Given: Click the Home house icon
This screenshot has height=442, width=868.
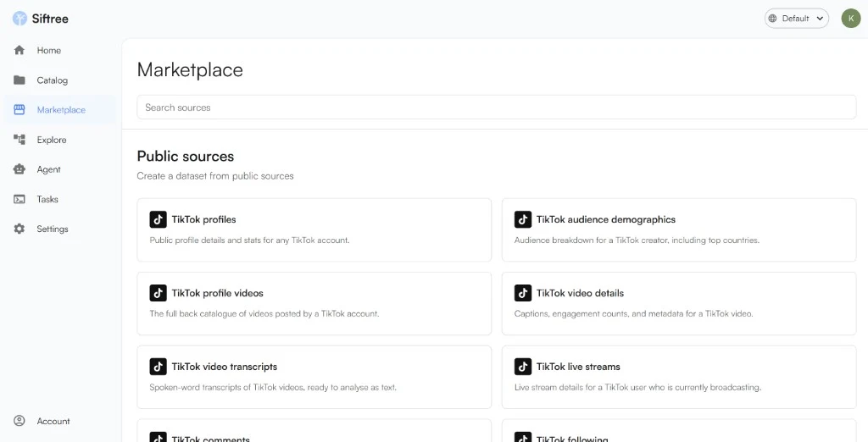Looking at the screenshot, I should (19, 50).
